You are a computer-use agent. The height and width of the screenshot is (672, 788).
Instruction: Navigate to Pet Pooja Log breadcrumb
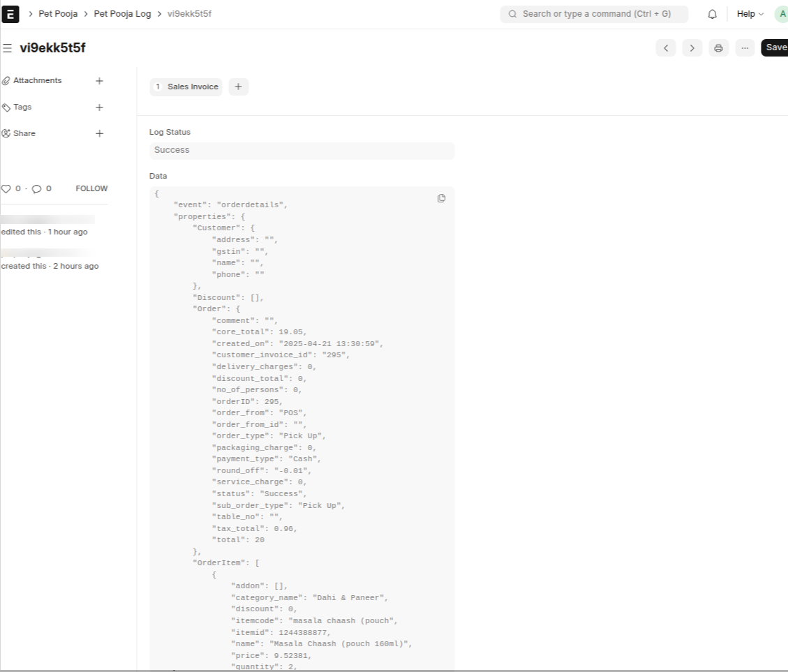pyautogui.click(x=122, y=14)
